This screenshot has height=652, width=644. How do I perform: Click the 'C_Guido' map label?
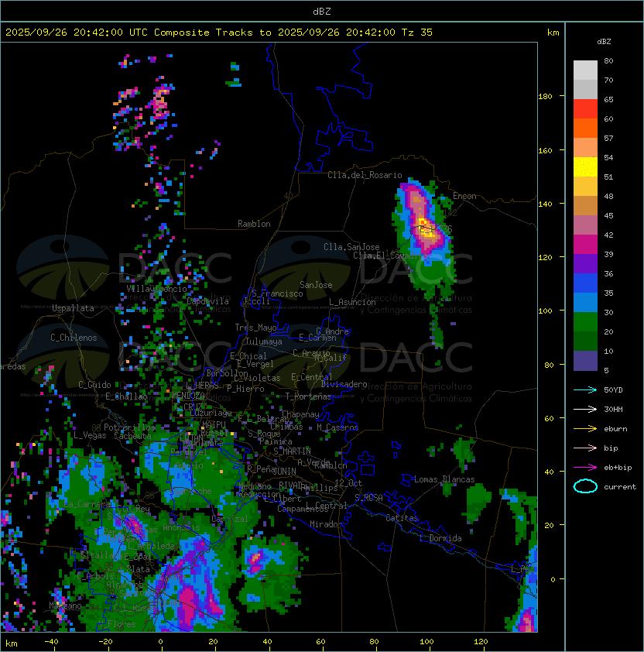(x=94, y=385)
